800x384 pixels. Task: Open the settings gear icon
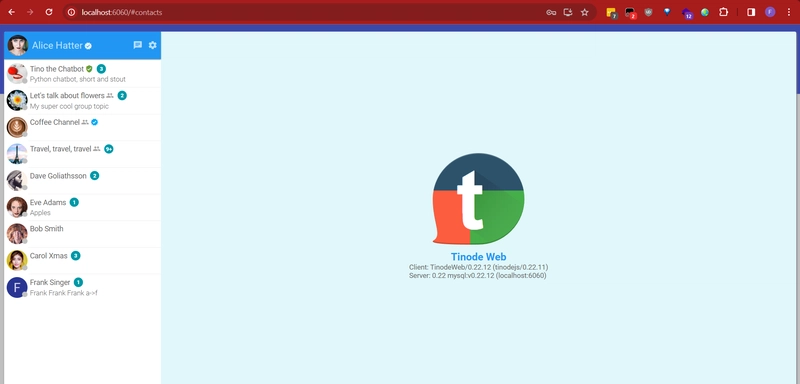pyautogui.click(x=153, y=45)
